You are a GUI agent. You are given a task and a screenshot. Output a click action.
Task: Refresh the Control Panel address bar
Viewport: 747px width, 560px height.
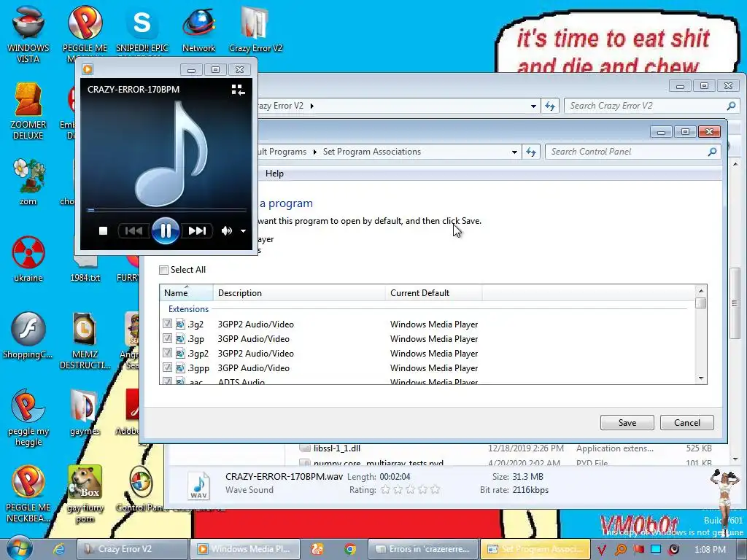click(531, 152)
